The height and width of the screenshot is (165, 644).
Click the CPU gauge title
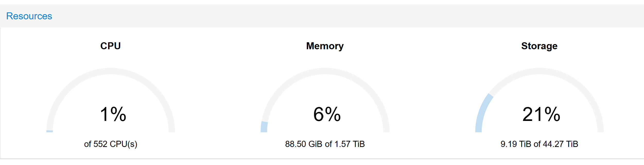point(110,46)
